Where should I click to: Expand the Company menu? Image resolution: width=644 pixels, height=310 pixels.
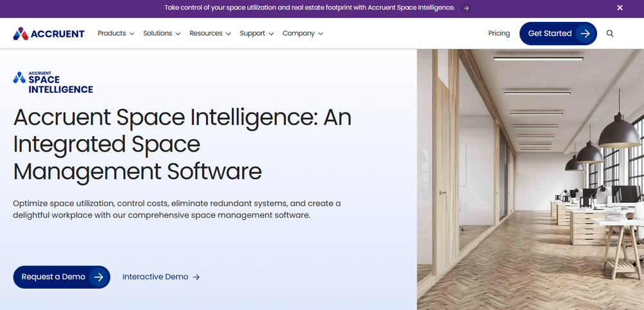303,34
